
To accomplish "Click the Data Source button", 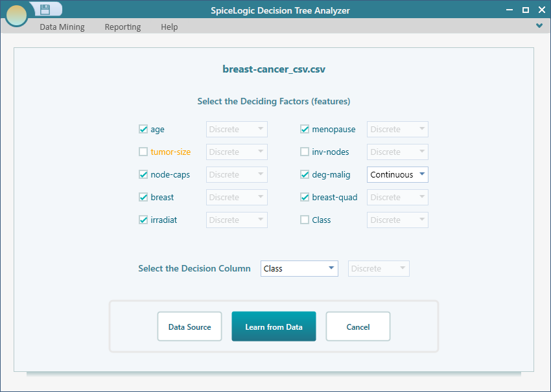I will pyautogui.click(x=189, y=327).
